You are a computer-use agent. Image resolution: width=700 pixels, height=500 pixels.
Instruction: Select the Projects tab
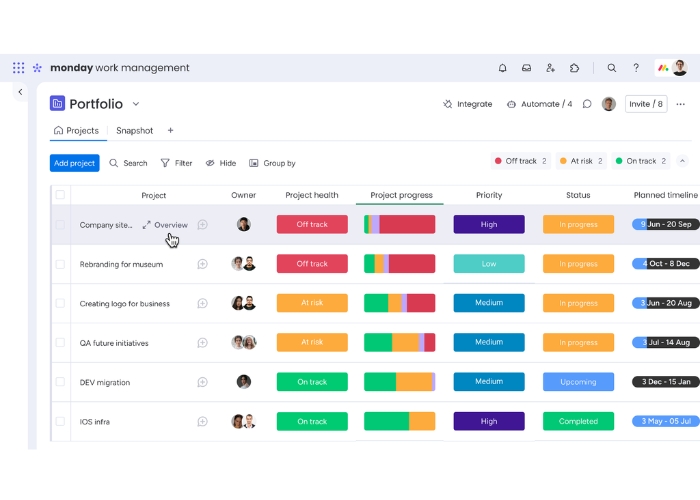pyautogui.click(x=76, y=131)
